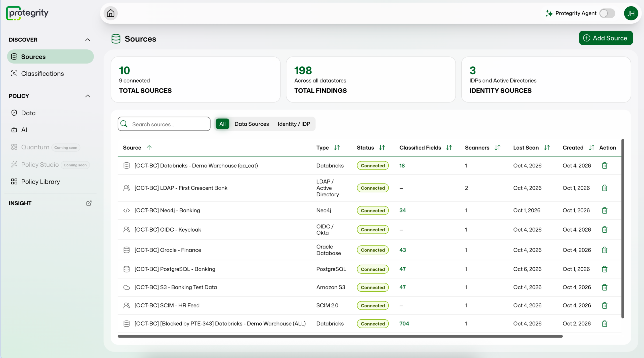The width and height of the screenshot is (644, 358).
Task: Sort table by Scanners column
Action: coord(497,148)
